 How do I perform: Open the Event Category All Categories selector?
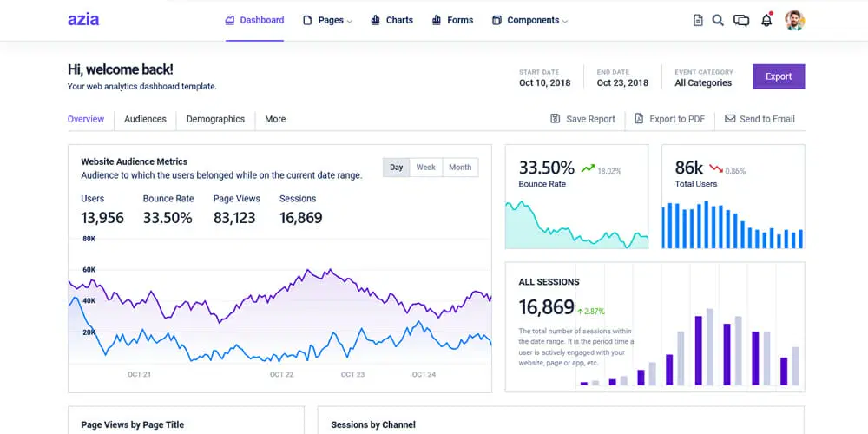tap(704, 78)
